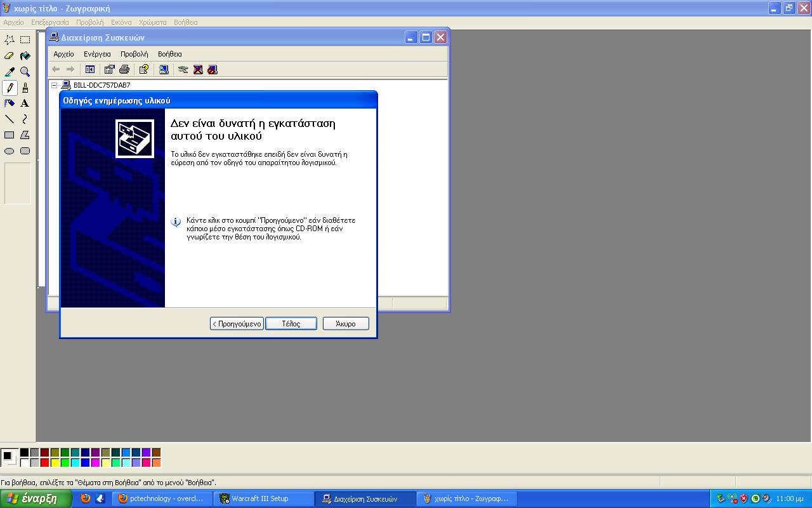The image size is (812, 508).
Task: Select the Pencil tool in Paint
Action: coord(10,88)
